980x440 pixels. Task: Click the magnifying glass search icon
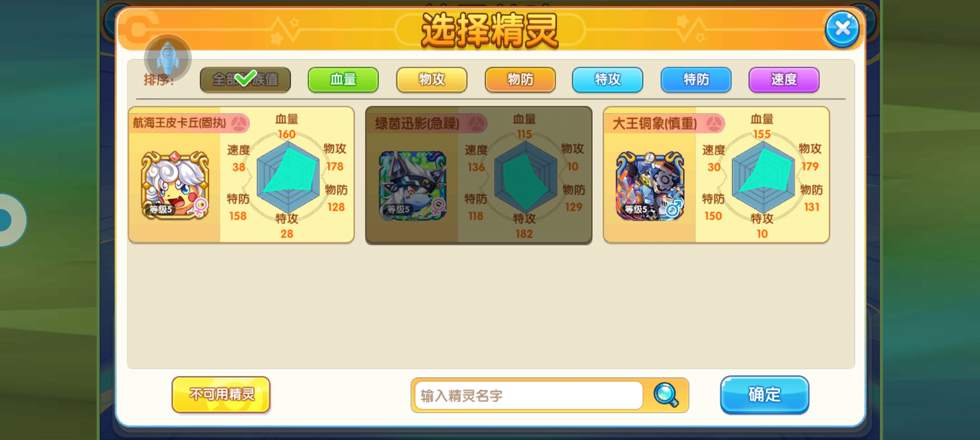click(x=666, y=395)
